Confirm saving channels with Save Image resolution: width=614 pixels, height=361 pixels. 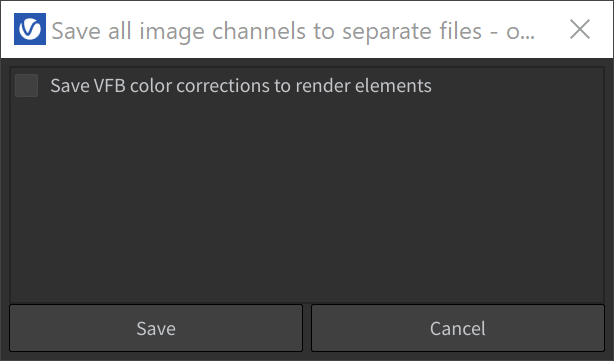coord(156,328)
